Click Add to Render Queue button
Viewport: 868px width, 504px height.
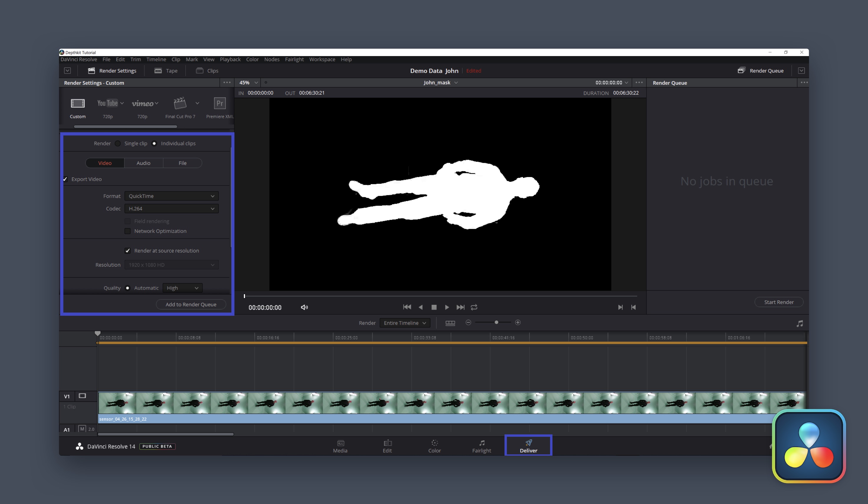click(x=191, y=305)
